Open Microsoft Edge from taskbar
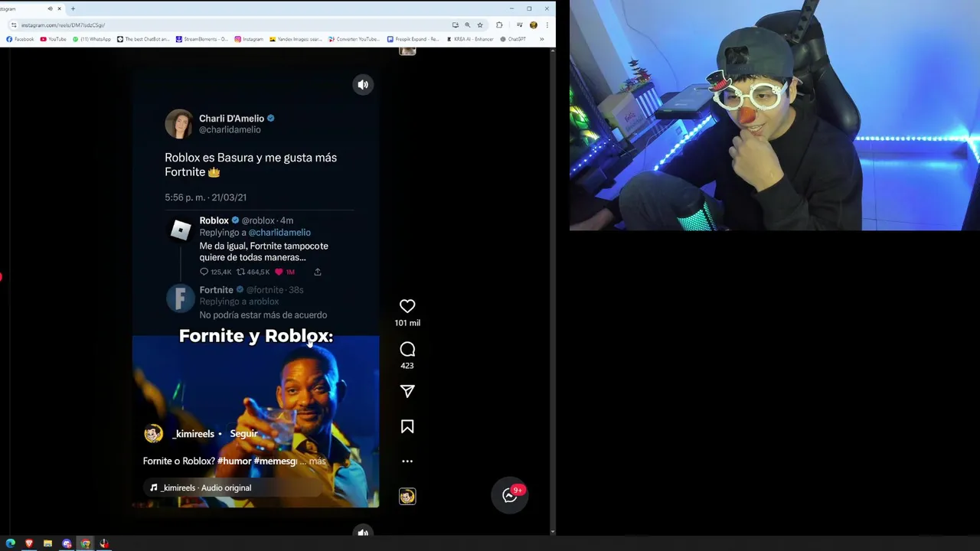This screenshot has height=551, width=980. [x=11, y=543]
